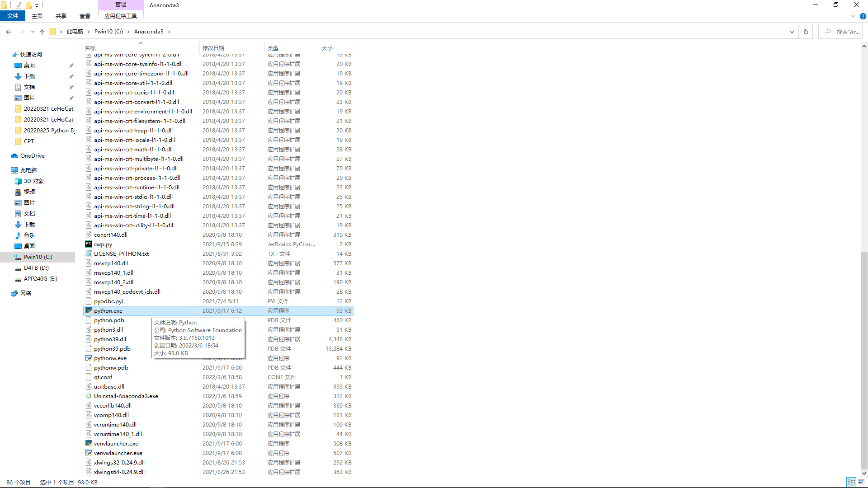
Task: Click the LICENSE_PYTHON.txt file icon
Action: tap(89, 253)
